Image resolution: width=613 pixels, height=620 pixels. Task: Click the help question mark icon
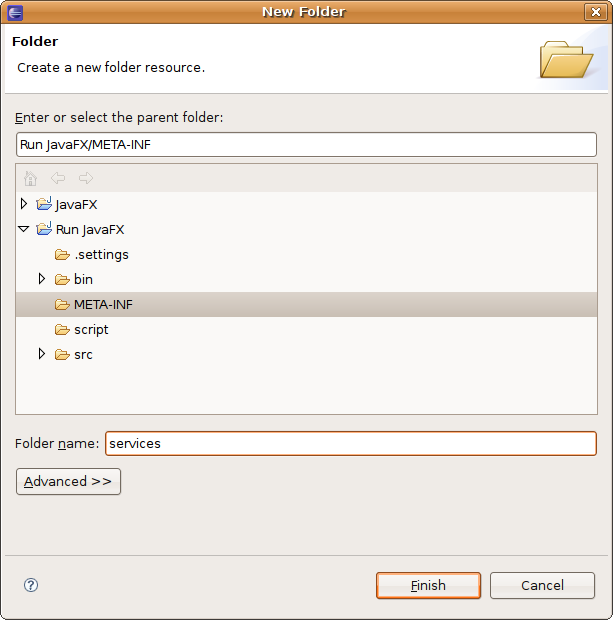pos(30,585)
